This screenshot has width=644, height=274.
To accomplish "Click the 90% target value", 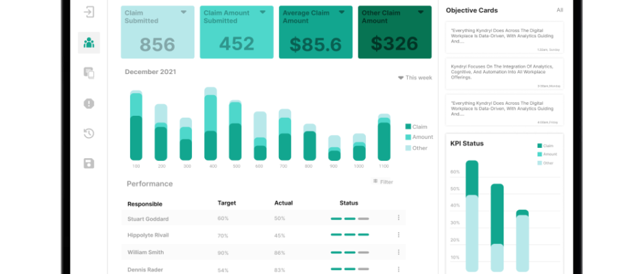I will 223,253.
